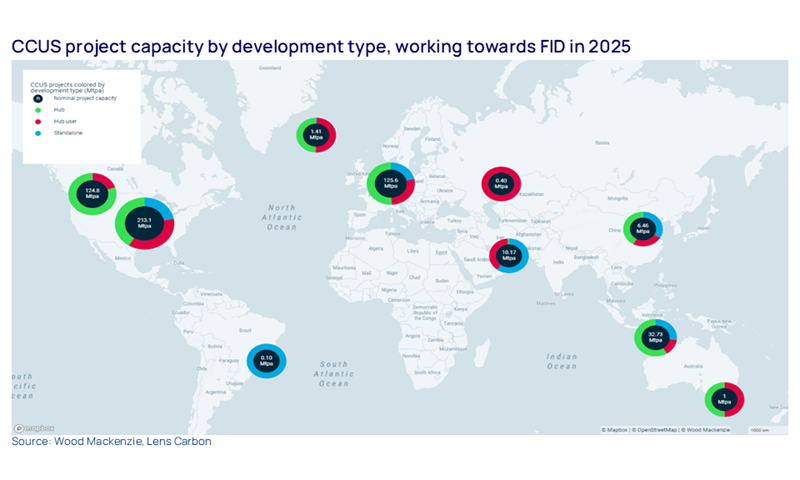Screen dimensions: 800x480
Task: Click the blue Standalone legend swatch
Action: tap(37, 132)
